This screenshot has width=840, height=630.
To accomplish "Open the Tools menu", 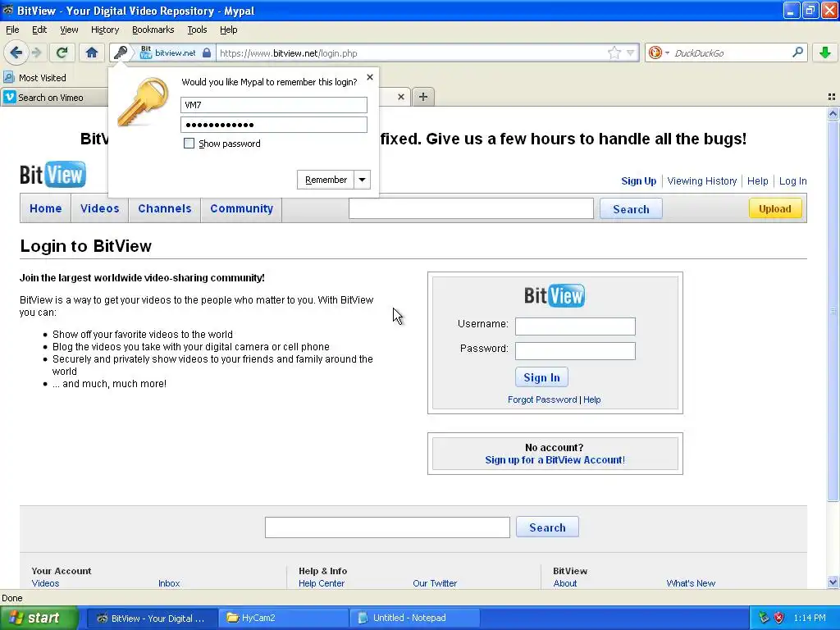I will [x=197, y=30].
